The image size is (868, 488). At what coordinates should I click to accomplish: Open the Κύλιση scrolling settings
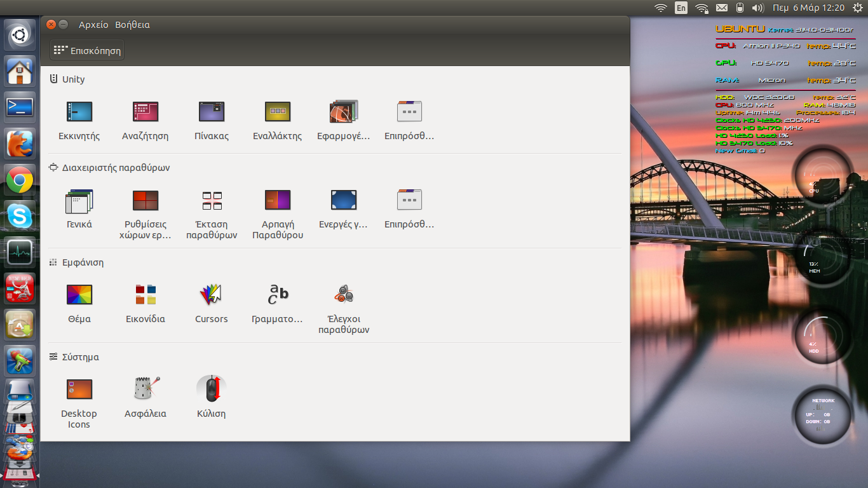(x=212, y=389)
